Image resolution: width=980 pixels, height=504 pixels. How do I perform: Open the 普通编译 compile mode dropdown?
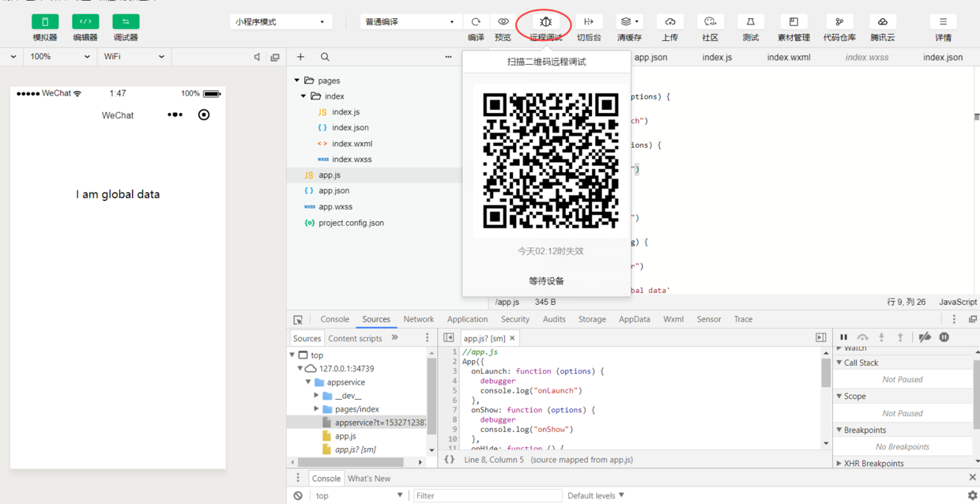pos(410,22)
